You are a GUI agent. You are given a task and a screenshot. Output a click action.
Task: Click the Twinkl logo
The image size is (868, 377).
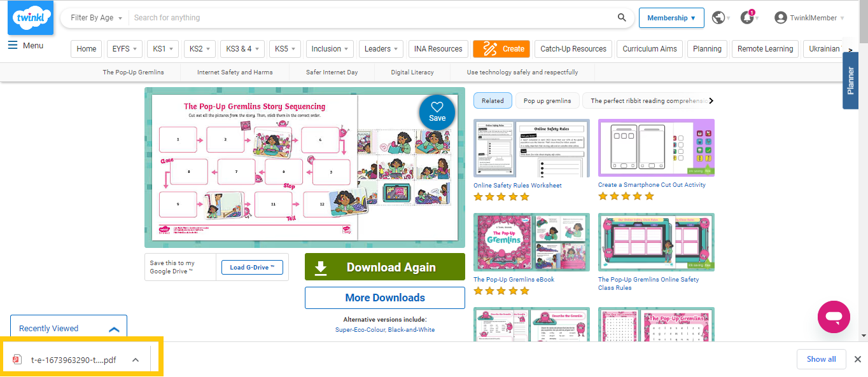tap(30, 18)
